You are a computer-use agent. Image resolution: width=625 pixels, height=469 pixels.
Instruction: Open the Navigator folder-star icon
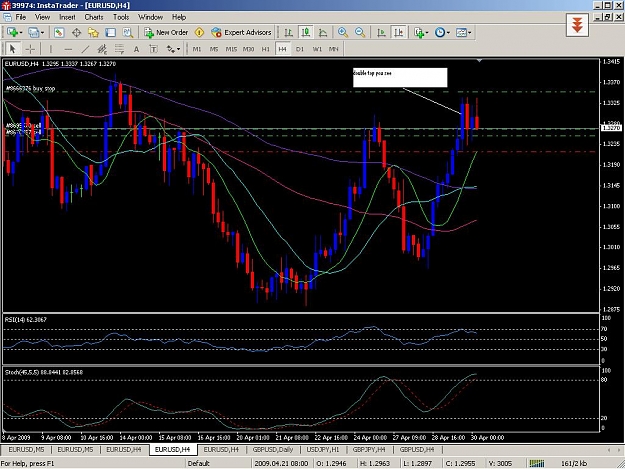pos(93,32)
